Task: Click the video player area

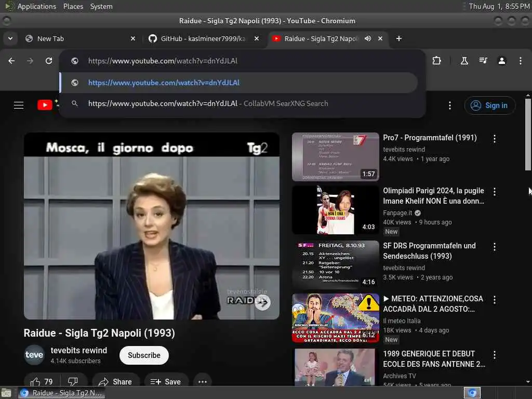Action: click(x=152, y=225)
